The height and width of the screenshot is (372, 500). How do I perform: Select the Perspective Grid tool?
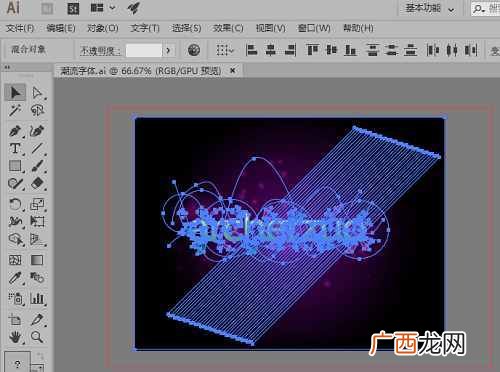(37, 239)
